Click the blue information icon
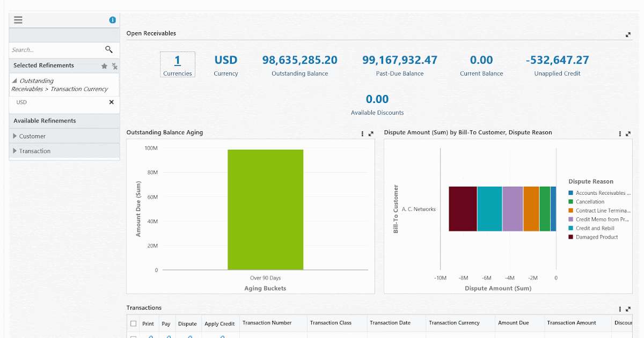Image resolution: width=644 pixels, height=338 pixels. pos(113,19)
